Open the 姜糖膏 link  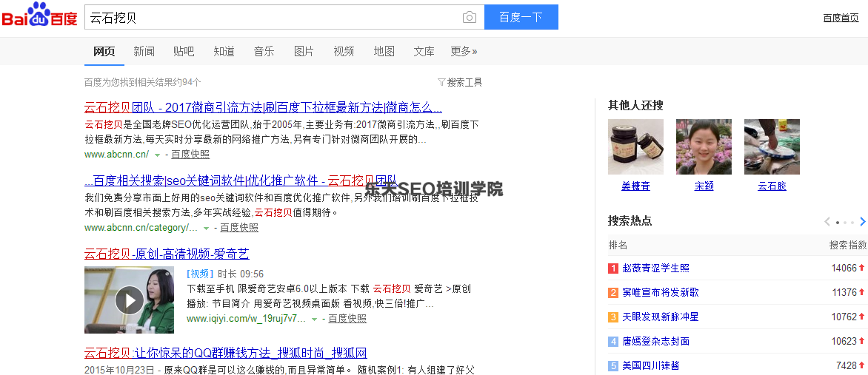pos(635,186)
